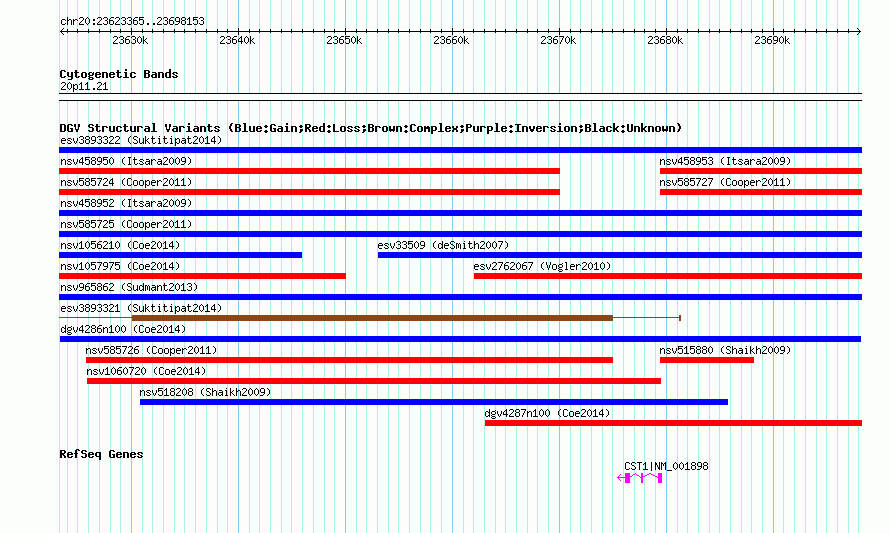
Task: Click the chr20:23623365..23698153 coordinate label
Action: (132, 22)
